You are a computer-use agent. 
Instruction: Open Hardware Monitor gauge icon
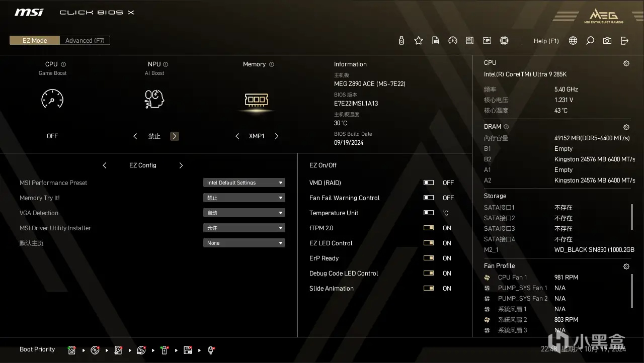click(453, 41)
